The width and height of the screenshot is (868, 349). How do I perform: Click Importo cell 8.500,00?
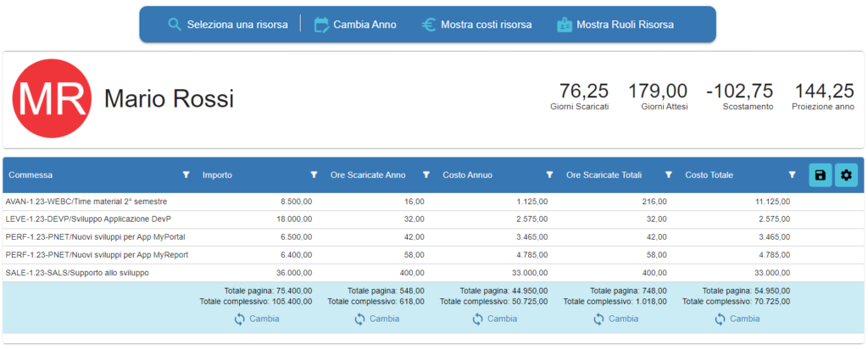tap(296, 202)
